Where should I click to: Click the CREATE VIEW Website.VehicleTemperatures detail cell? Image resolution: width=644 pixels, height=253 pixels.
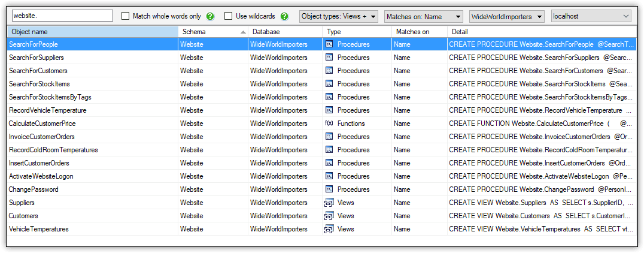tap(542, 229)
